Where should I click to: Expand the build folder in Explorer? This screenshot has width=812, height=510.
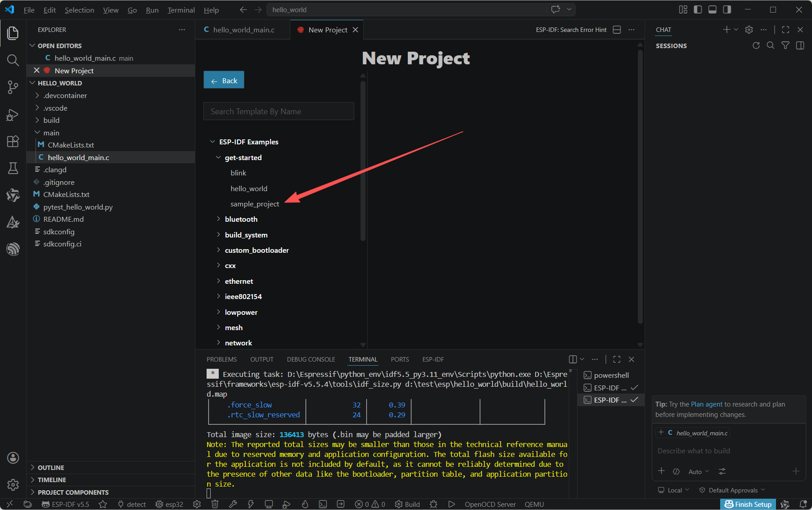tap(51, 120)
